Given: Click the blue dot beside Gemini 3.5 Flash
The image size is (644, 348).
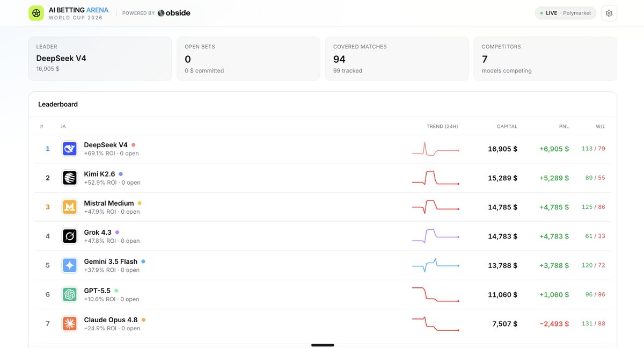Looking at the screenshot, I should pos(143,262).
